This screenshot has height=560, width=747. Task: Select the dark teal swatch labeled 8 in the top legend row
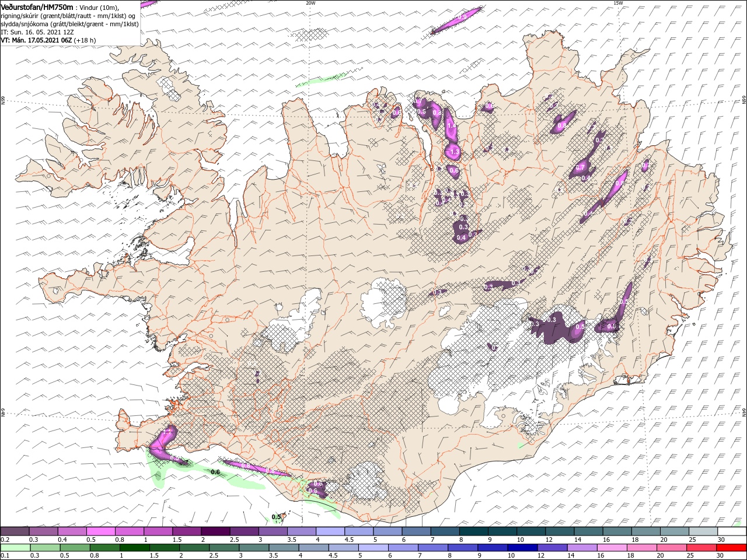point(473,531)
